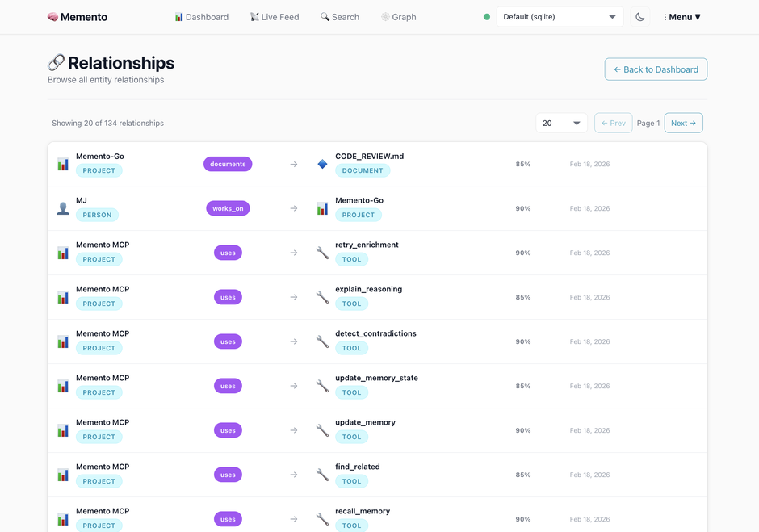The width and height of the screenshot is (759, 532).
Task: Click the uses badge in the find_related row
Action: click(228, 475)
